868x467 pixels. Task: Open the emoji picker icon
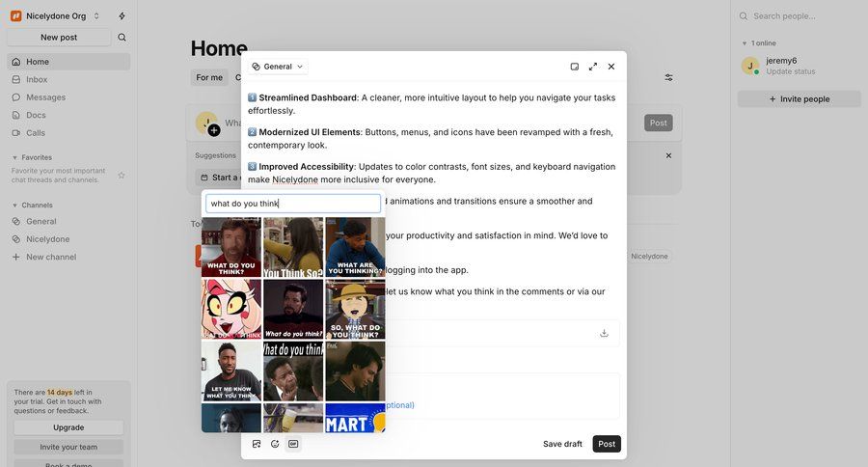point(275,444)
